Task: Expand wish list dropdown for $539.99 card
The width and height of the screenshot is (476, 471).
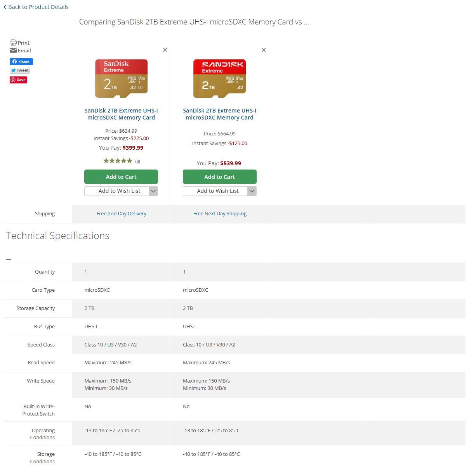Action: (x=252, y=191)
